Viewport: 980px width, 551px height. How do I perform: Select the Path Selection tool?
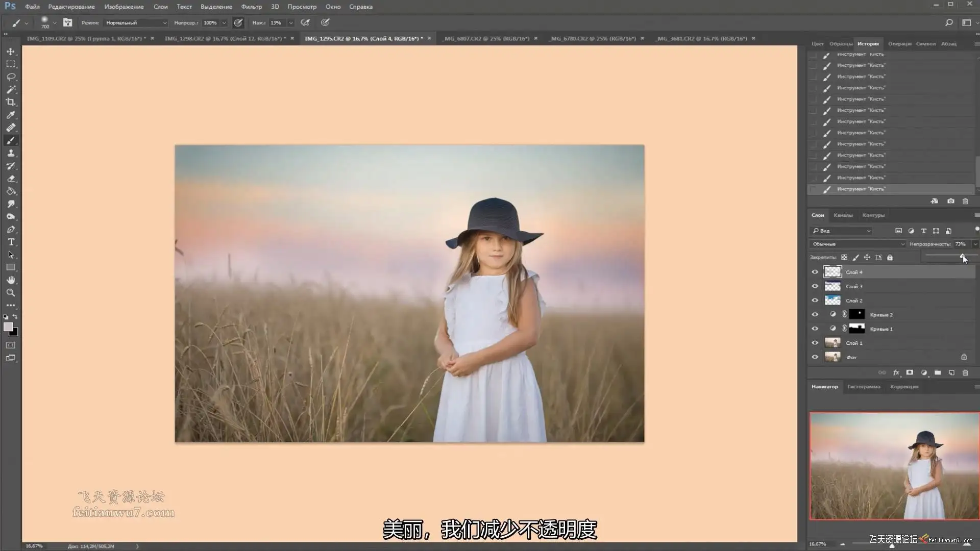[x=11, y=255]
